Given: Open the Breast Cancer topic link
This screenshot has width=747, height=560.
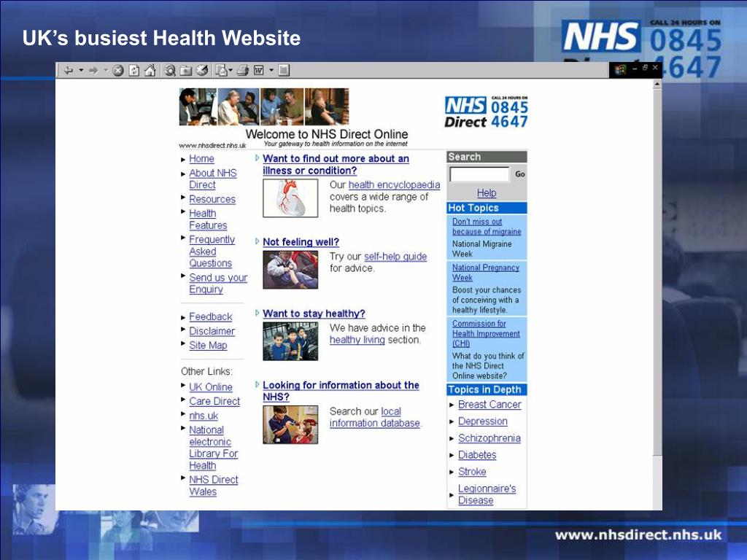Looking at the screenshot, I should click(489, 404).
